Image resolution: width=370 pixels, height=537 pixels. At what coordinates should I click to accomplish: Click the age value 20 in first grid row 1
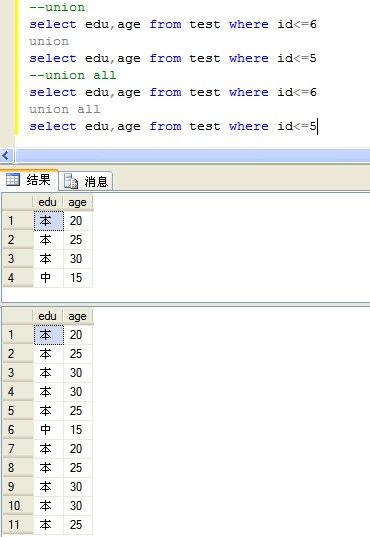pyautogui.click(x=78, y=221)
